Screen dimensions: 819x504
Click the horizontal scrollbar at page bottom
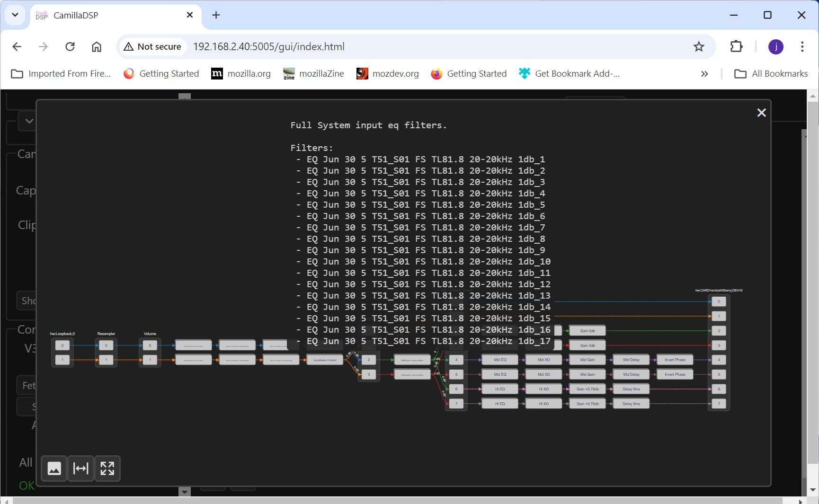tap(398, 501)
